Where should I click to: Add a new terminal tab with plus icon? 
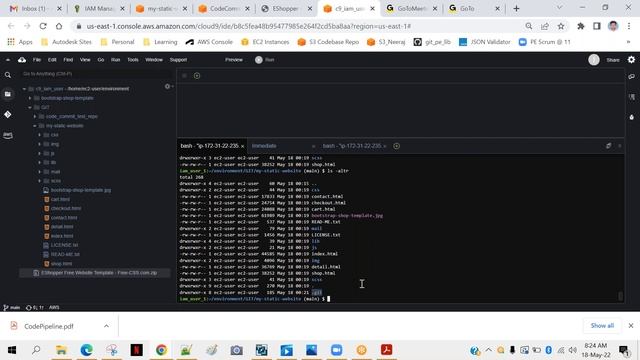396,146
